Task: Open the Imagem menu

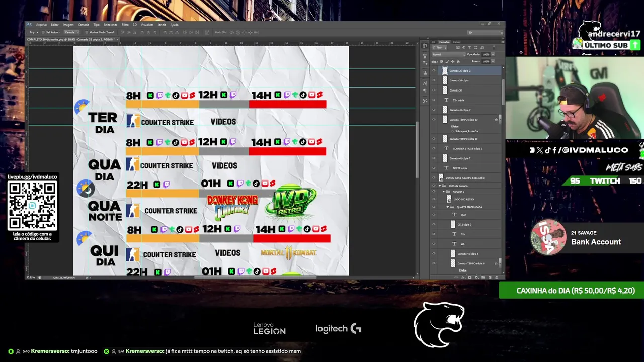Action: click(68, 25)
